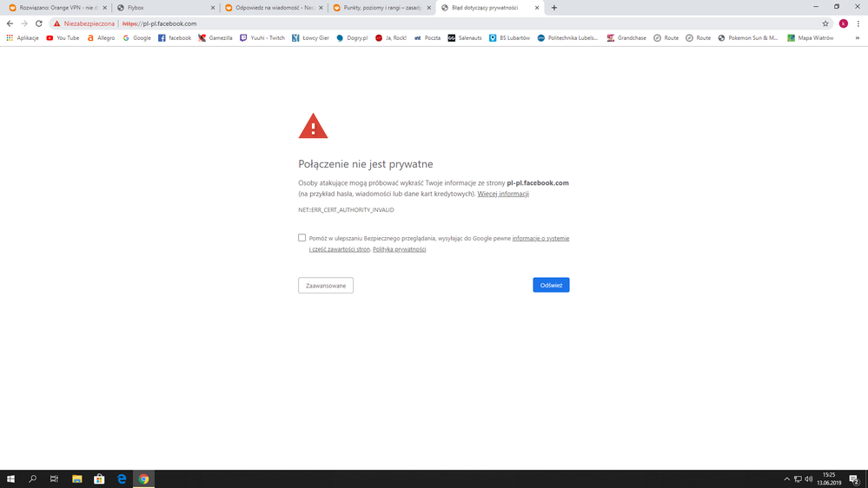Image resolution: width=868 pixels, height=488 pixels.
Task: Switch to the Rozwiązano: Orange VPN tab
Action: (57, 8)
